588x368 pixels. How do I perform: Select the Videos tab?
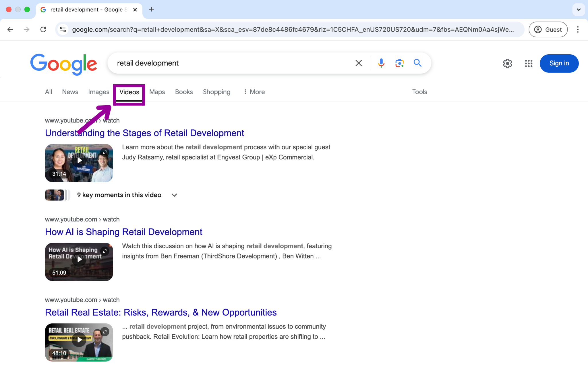pyautogui.click(x=129, y=92)
